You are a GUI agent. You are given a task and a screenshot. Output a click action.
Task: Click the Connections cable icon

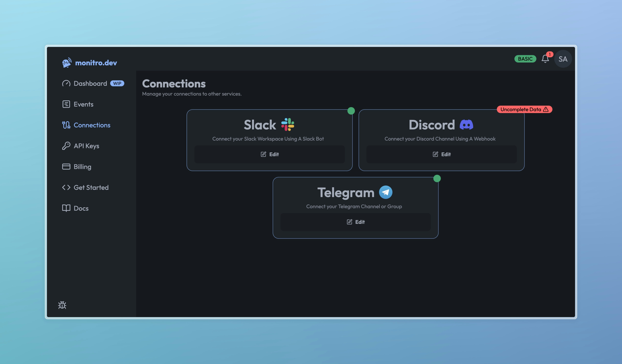[x=66, y=125]
